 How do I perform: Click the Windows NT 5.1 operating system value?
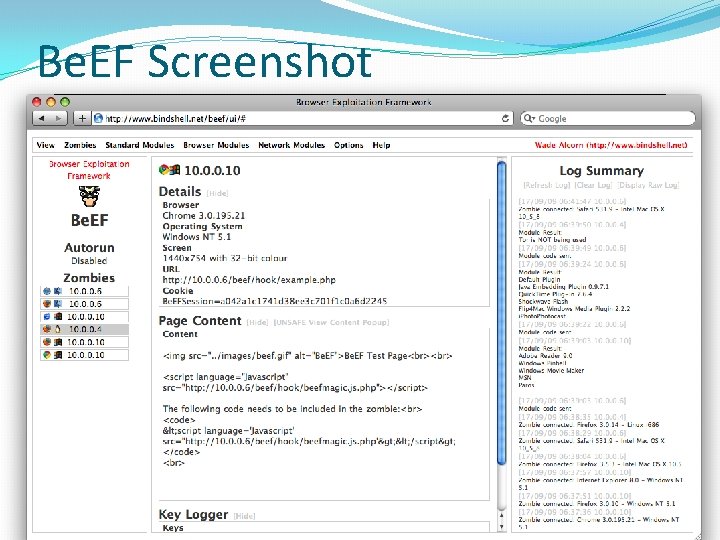pos(197,237)
